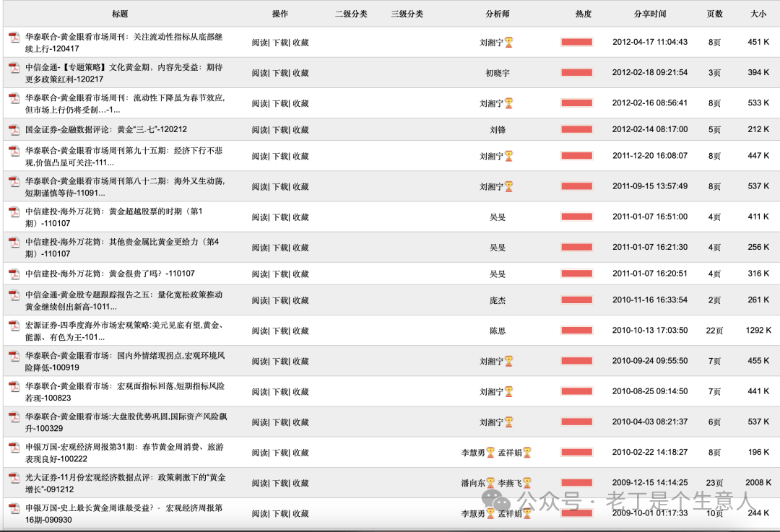780x532 pixels.
Task: Click trophy icon beside 刘湘宁 in 2011-12-20 row
Action: (509, 156)
